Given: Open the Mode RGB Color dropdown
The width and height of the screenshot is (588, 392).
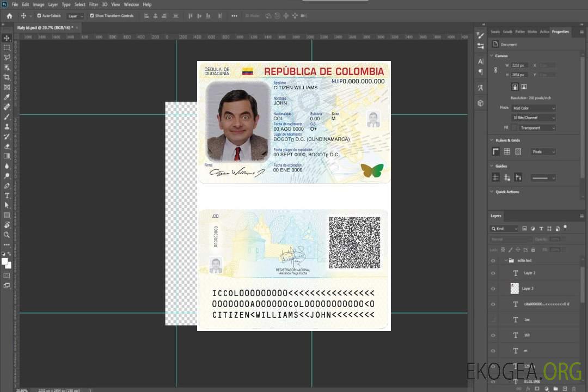Looking at the screenshot, I should [x=533, y=108].
